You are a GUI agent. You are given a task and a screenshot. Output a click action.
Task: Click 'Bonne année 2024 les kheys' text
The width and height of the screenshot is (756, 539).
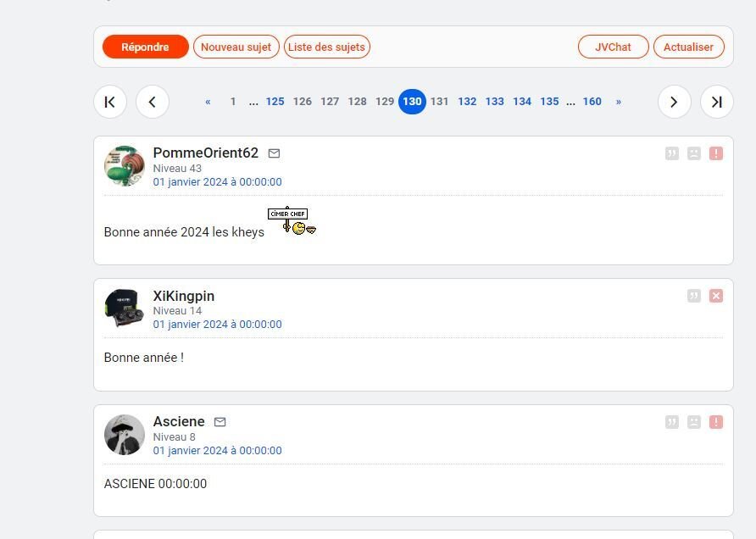(x=184, y=232)
